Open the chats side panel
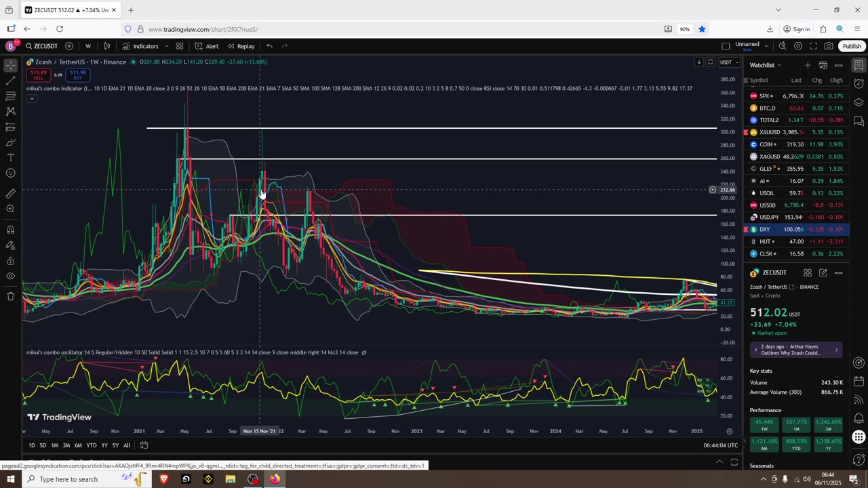Screen dimensions: 868x488 pos(859,121)
